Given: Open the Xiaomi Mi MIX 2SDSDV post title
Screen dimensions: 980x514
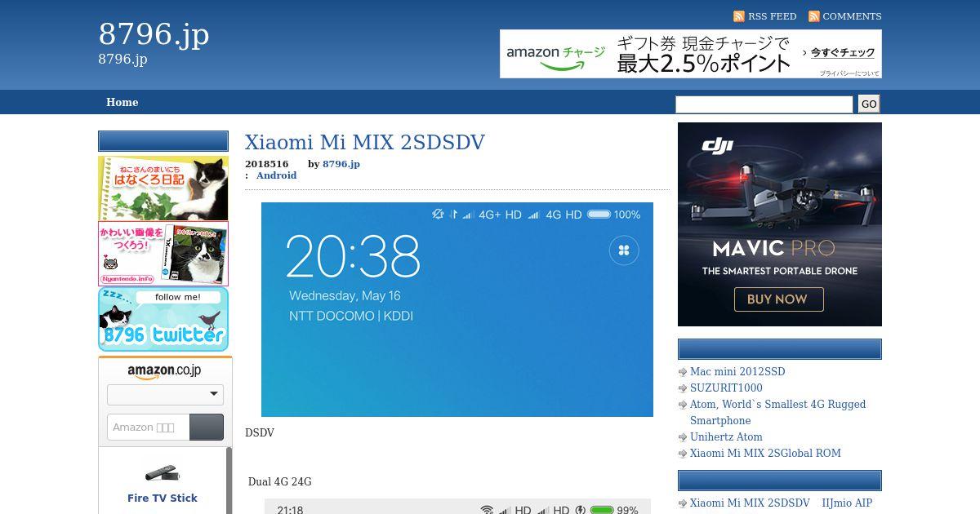Looking at the screenshot, I should (365, 142).
